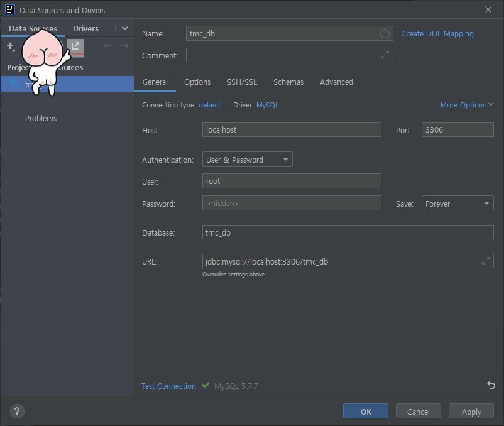
Task: Click the MySQL driver link
Action: [x=267, y=105]
